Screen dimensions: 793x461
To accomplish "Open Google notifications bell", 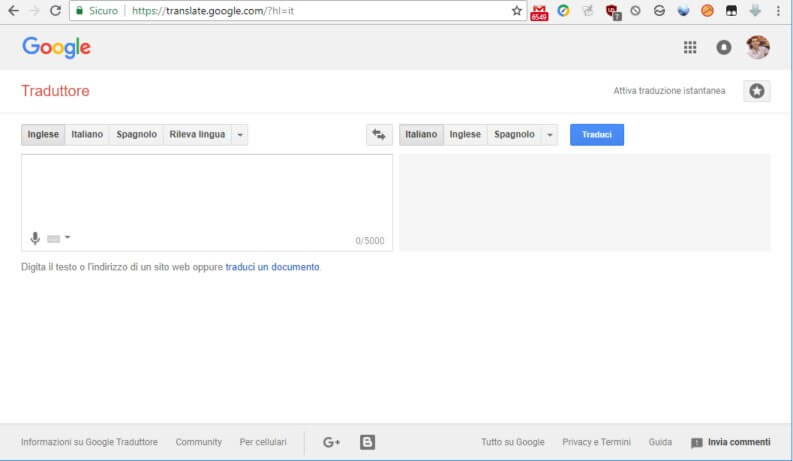I will click(724, 48).
